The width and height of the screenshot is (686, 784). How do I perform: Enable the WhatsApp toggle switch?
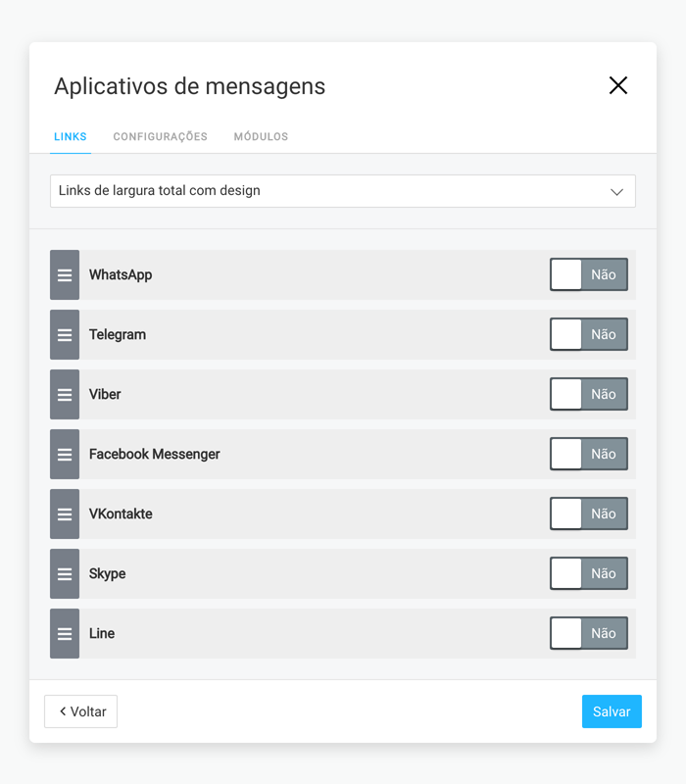pos(589,274)
